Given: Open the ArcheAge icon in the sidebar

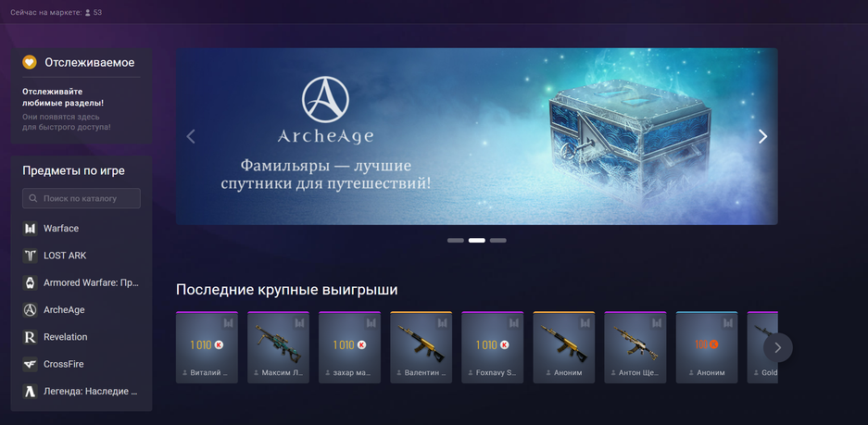Looking at the screenshot, I should 30,310.
